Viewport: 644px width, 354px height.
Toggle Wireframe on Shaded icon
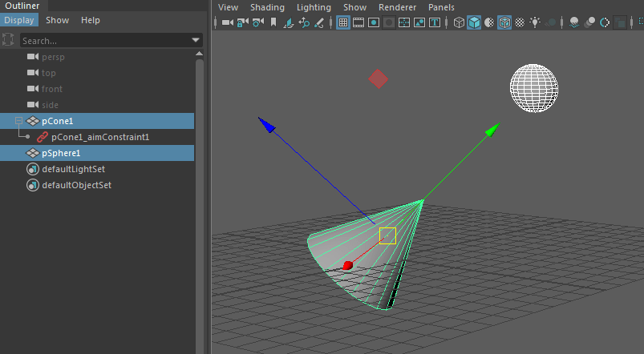click(504, 22)
